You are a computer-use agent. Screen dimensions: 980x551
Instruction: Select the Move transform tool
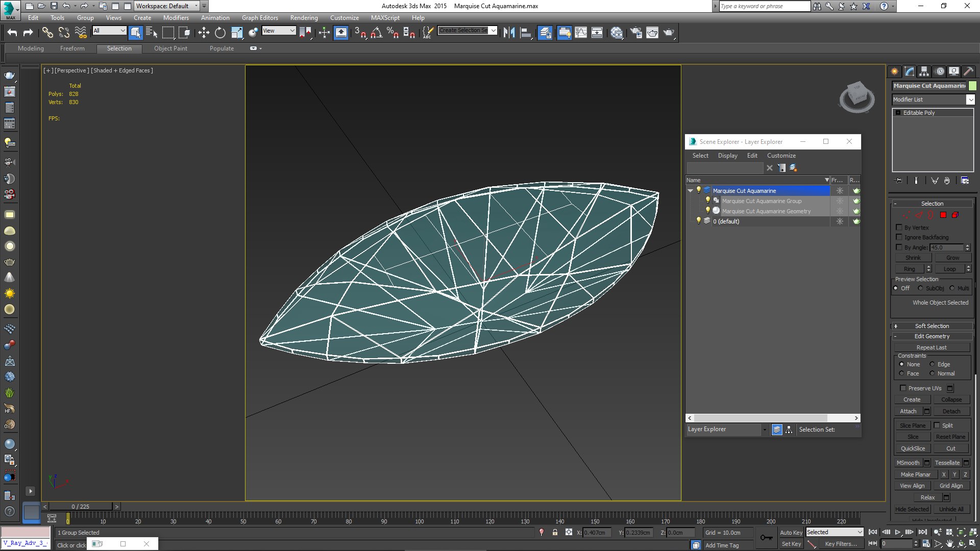coord(204,33)
